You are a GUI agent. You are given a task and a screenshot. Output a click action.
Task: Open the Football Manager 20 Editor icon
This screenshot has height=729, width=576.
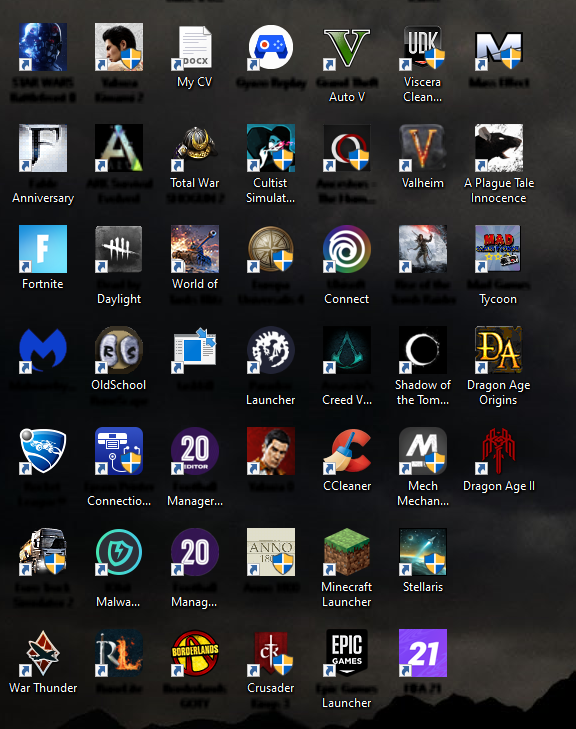click(x=195, y=451)
